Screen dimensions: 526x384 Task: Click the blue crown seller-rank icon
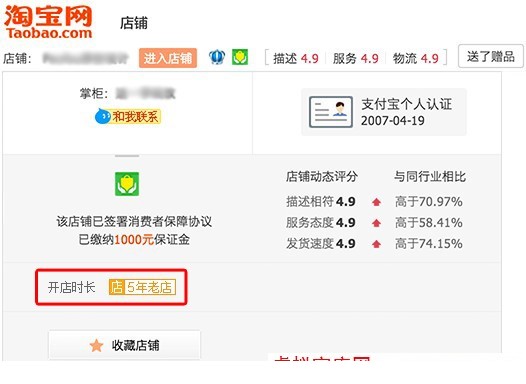(217, 57)
